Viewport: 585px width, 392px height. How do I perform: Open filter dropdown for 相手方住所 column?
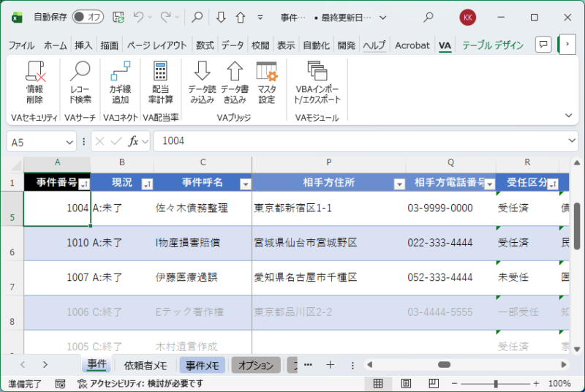click(x=399, y=184)
